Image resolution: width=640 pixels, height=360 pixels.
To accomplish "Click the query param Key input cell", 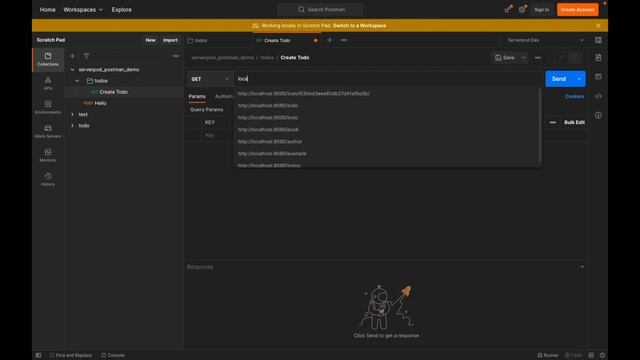I will point(217,135).
